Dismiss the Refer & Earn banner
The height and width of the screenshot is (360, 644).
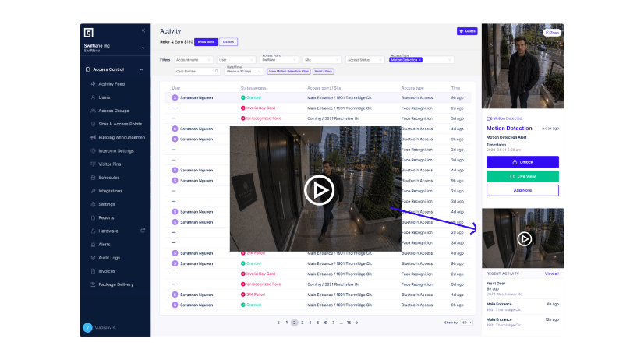click(228, 42)
